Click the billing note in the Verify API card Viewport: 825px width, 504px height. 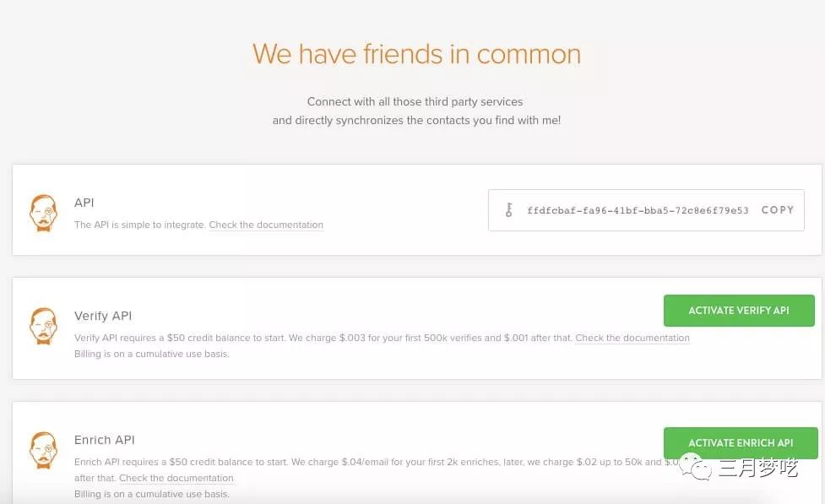(x=151, y=354)
